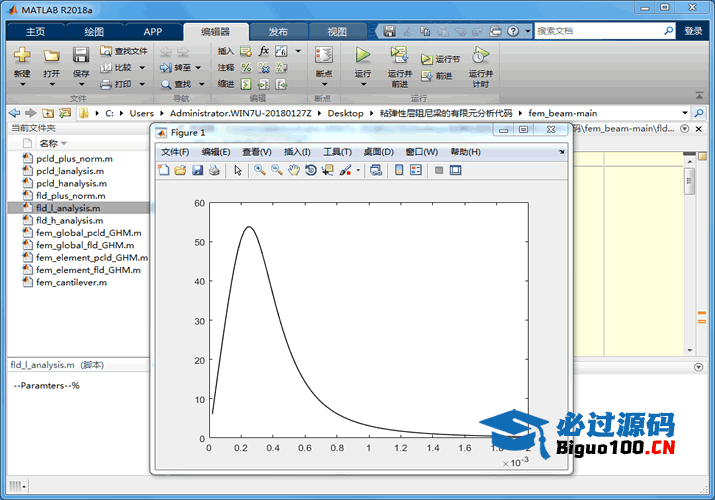Switch to the Publish tab
The width and height of the screenshot is (715, 500).
(278, 31)
